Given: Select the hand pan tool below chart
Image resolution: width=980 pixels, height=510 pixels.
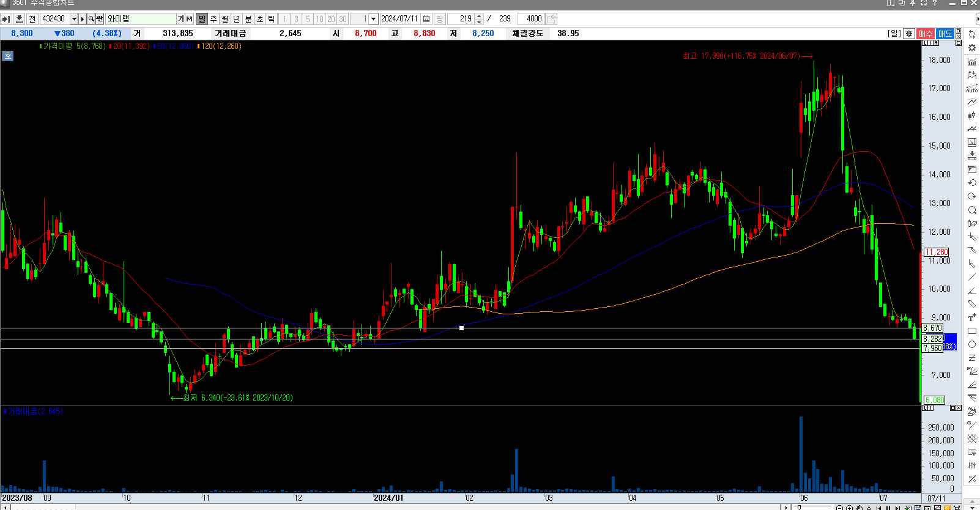Looking at the screenshot, I should pyautogui.click(x=859, y=508).
